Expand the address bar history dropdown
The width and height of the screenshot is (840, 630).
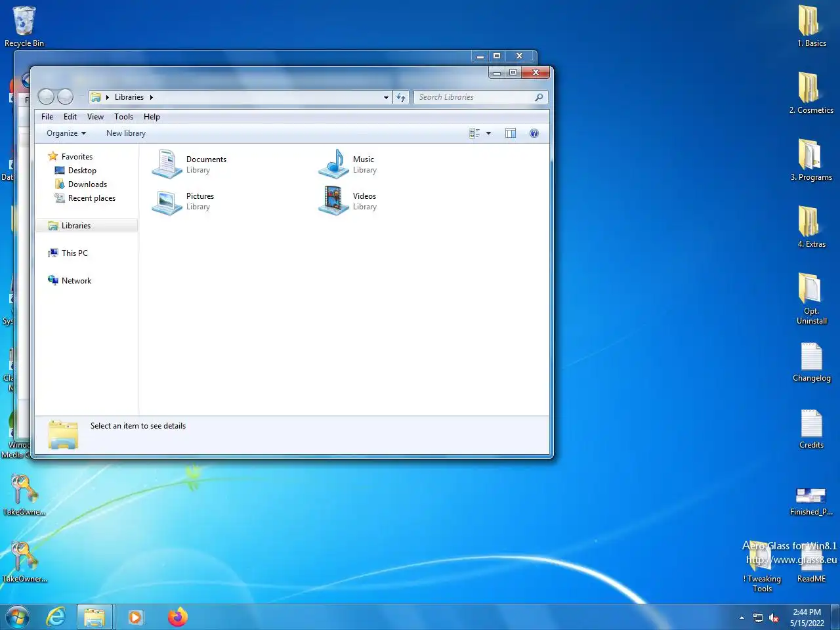pyautogui.click(x=386, y=97)
